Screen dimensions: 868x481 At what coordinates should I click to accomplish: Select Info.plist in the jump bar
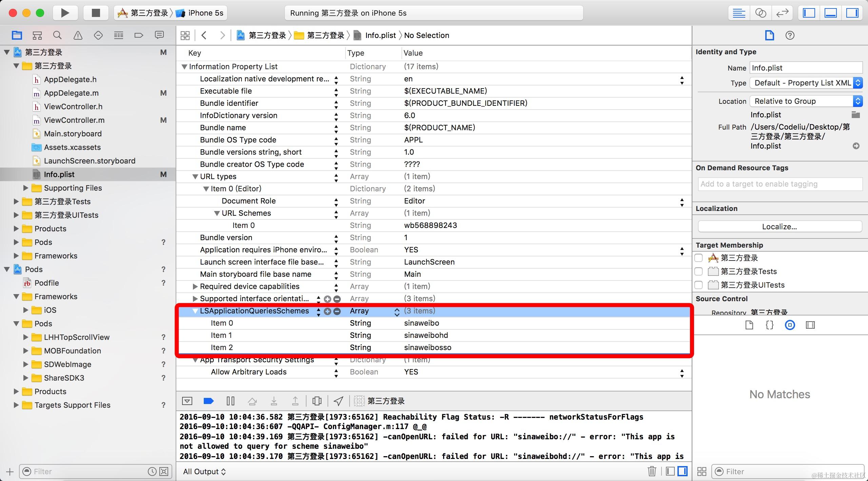pyautogui.click(x=380, y=35)
